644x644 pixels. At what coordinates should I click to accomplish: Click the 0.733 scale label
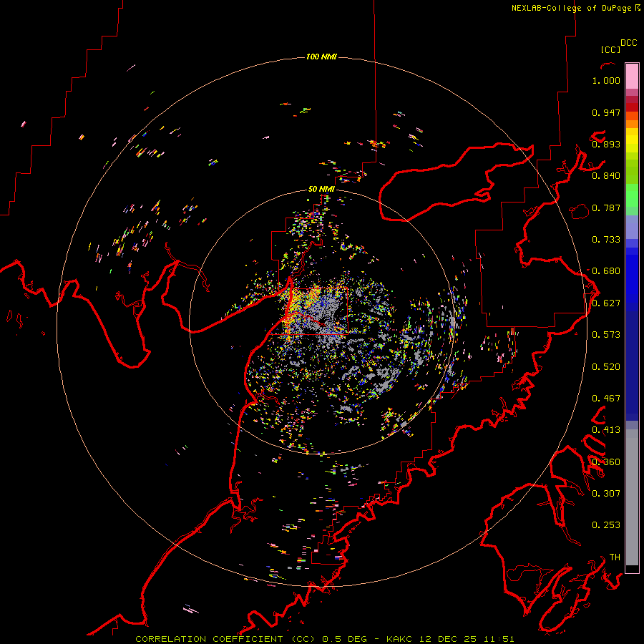606,240
